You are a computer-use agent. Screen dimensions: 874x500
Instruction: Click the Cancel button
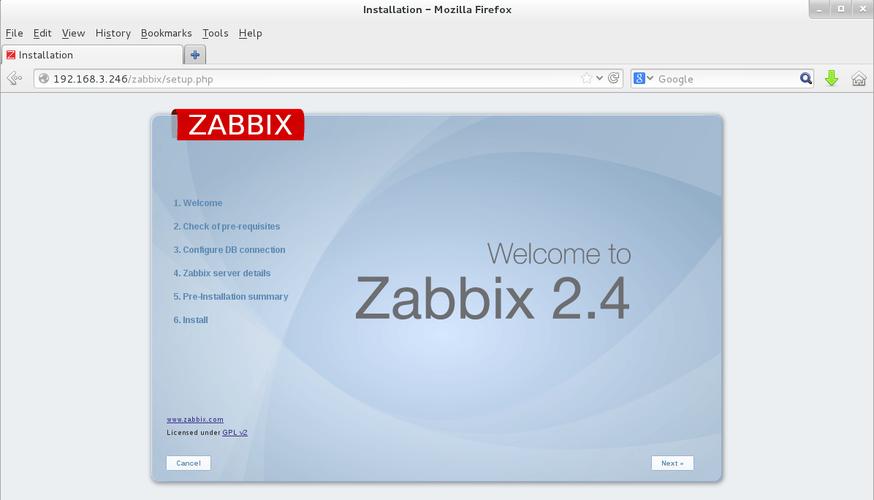click(188, 463)
